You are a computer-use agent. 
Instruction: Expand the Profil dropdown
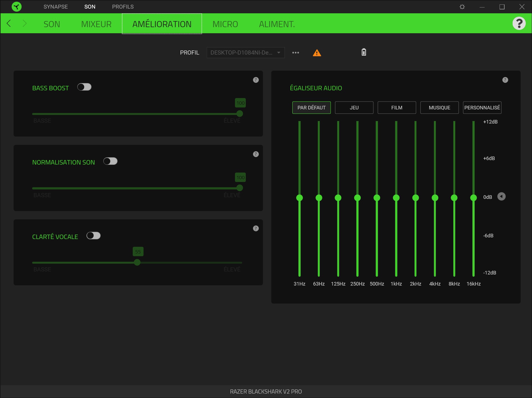point(245,53)
